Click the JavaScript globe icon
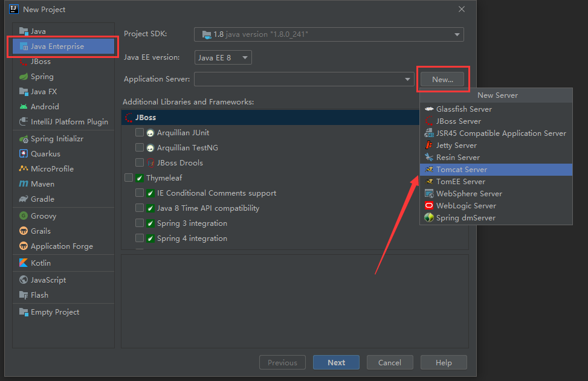Image resolution: width=588 pixels, height=381 pixels. pos(24,280)
